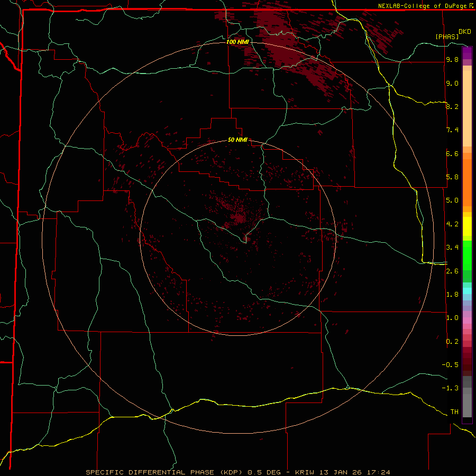Click the 13 JAN 26 date text
The image size is (476, 476).
(x=342, y=472)
